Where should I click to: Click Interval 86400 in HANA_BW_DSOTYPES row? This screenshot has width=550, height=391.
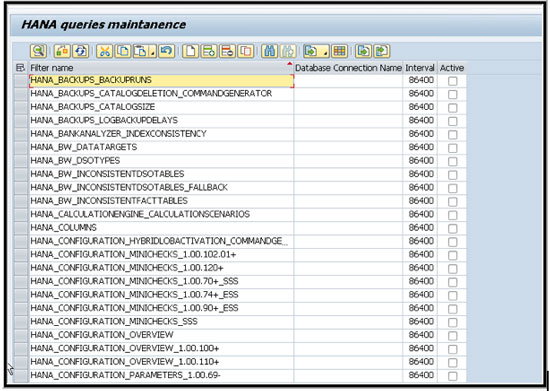(421, 161)
